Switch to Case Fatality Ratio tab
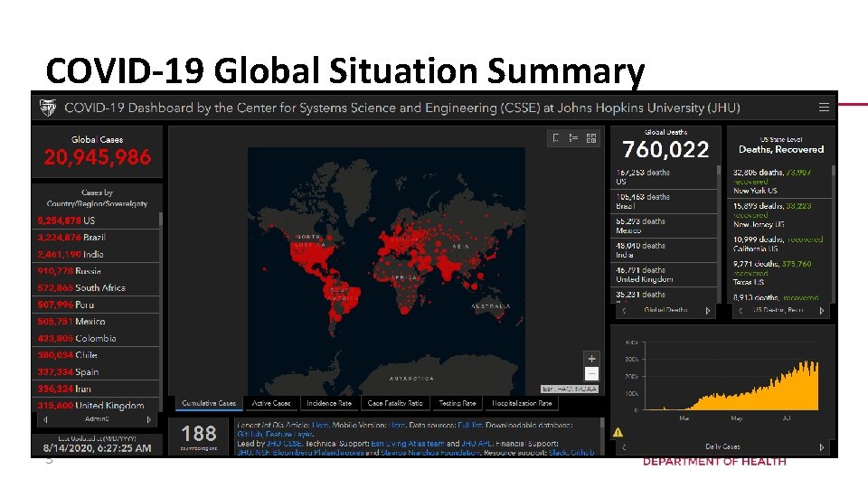 (395, 403)
